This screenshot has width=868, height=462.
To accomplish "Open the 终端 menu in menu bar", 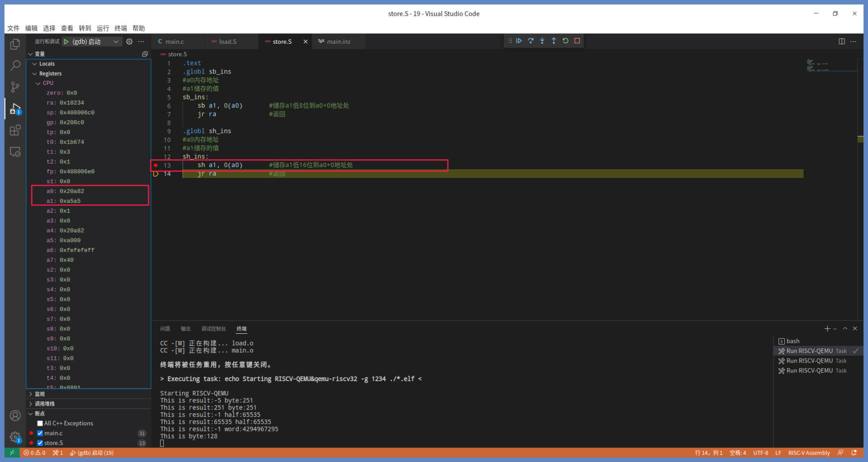I will [x=121, y=28].
